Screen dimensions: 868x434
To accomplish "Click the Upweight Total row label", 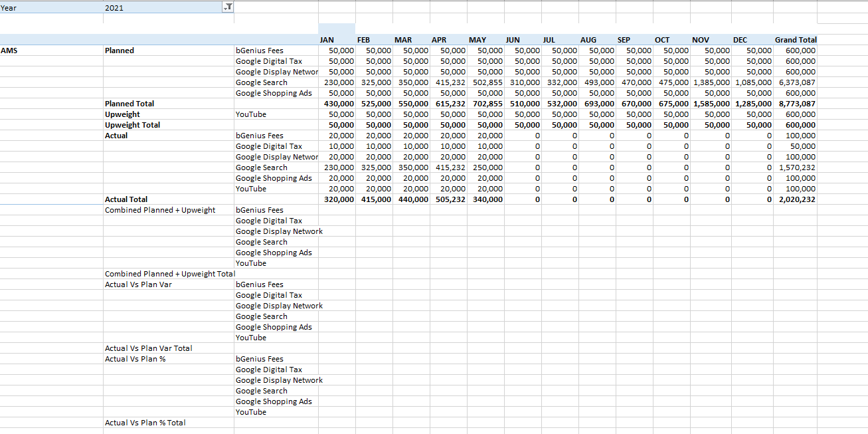I will tap(132, 125).
